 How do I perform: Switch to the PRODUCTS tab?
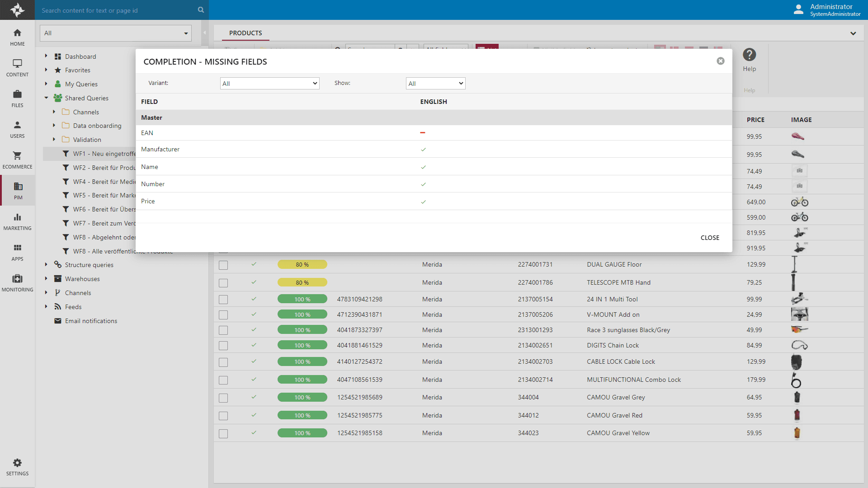pos(245,33)
